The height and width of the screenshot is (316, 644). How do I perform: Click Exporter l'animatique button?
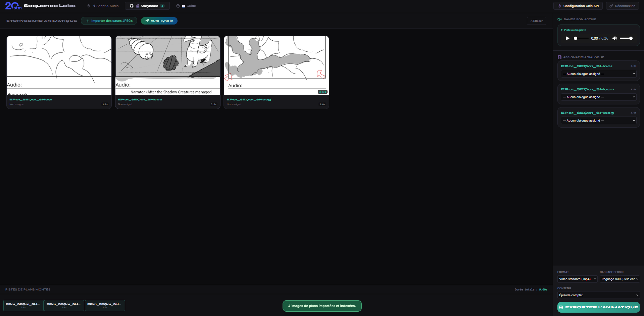coord(599,307)
